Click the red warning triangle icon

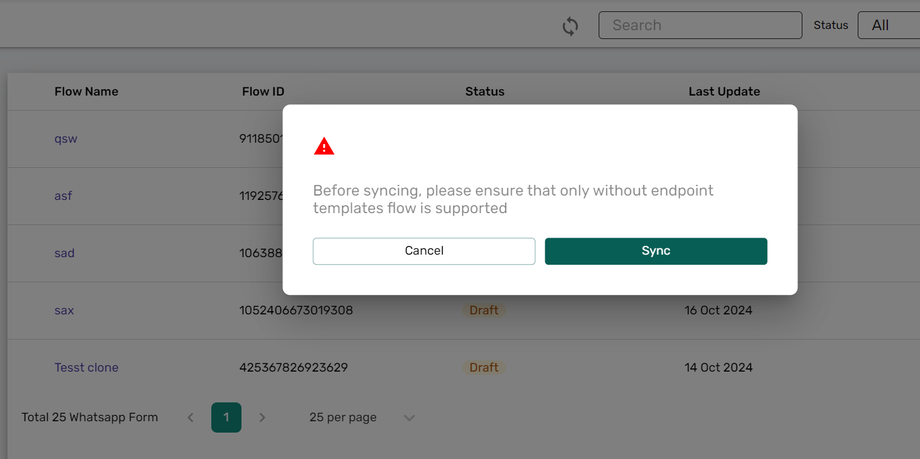click(324, 147)
